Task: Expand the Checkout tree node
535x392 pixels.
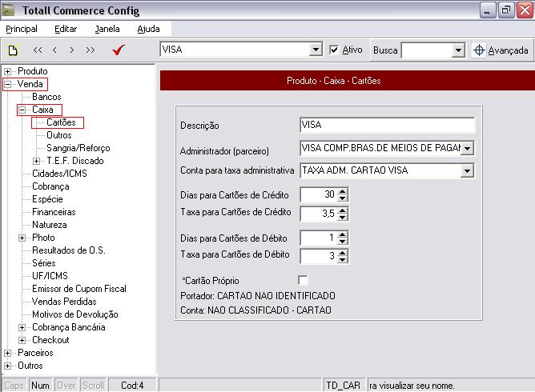Action: [22, 340]
